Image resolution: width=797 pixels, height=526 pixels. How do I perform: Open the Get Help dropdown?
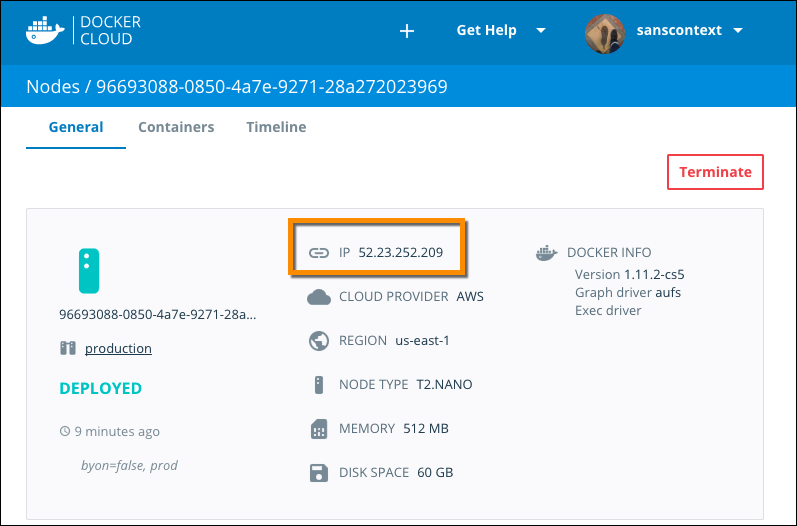500,31
